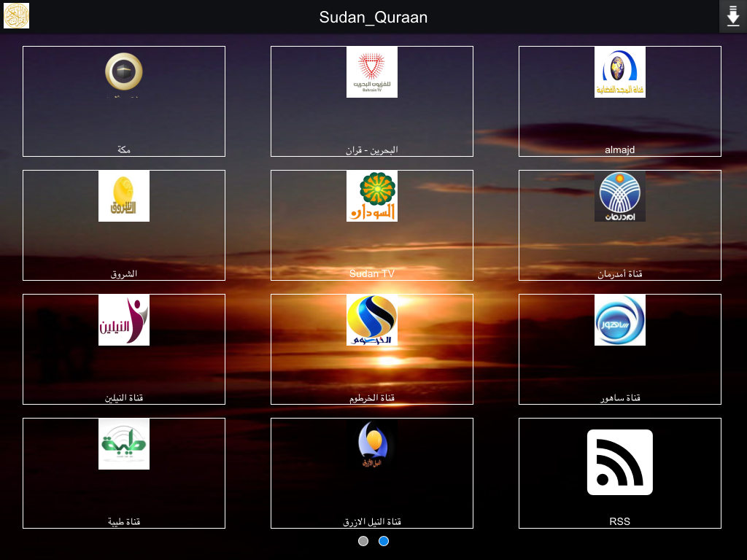
Task: Open the Al-Nilein channel maroon logo
Action: [124, 320]
